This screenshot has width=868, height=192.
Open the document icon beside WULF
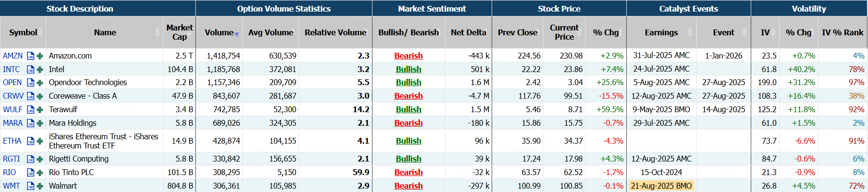pyautogui.click(x=30, y=110)
